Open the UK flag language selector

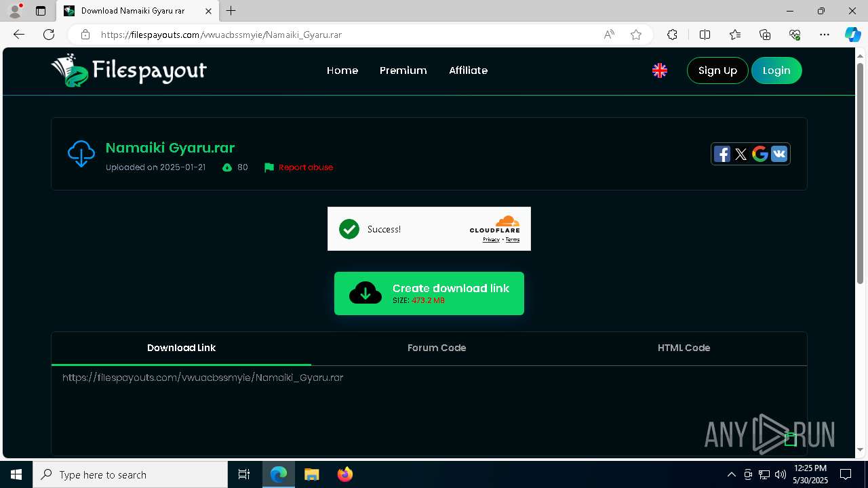pos(660,70)
